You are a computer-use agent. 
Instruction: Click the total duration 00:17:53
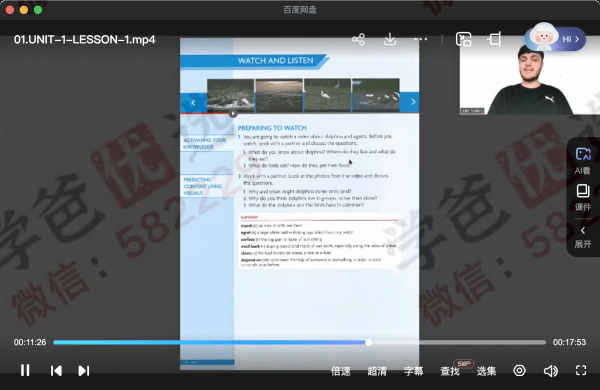click(x=569, y=342)
